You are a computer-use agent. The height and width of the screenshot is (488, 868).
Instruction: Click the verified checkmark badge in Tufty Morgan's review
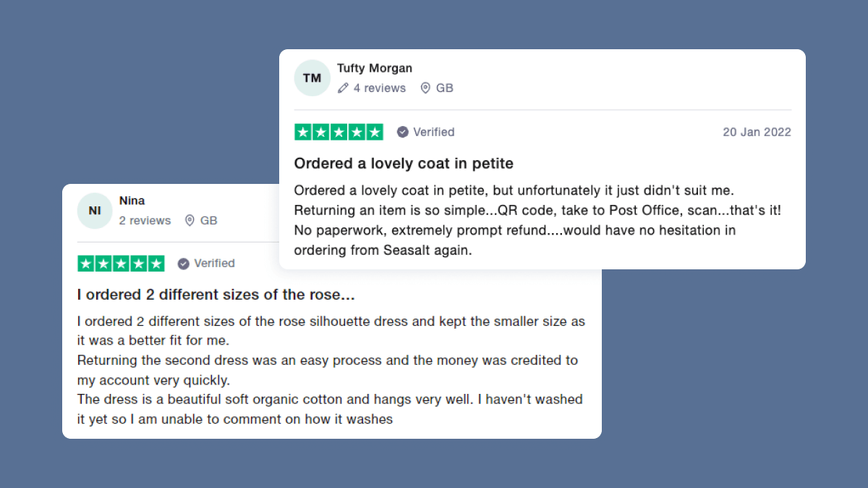[x=403, y=132]
